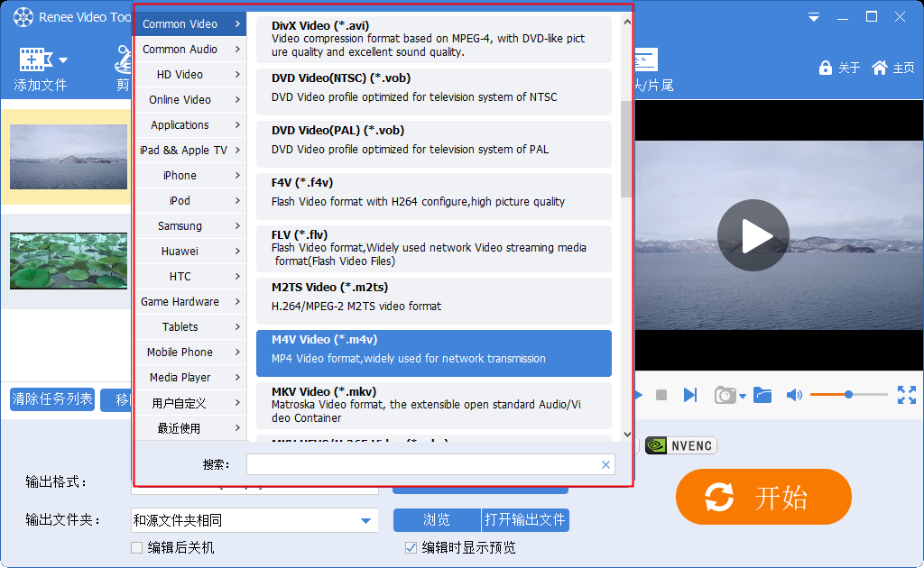
Task: Toggle fullscreen preview icon
Action: point(906,395)
